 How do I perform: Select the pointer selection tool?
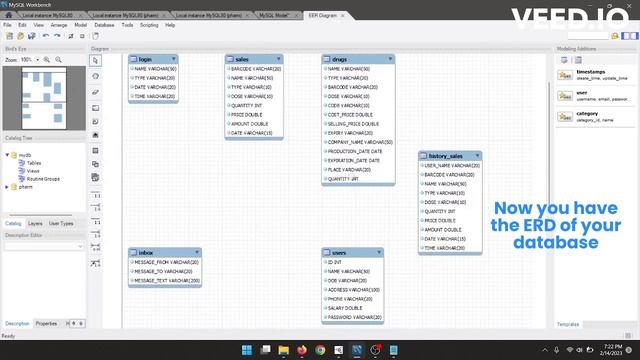(96, 61)
